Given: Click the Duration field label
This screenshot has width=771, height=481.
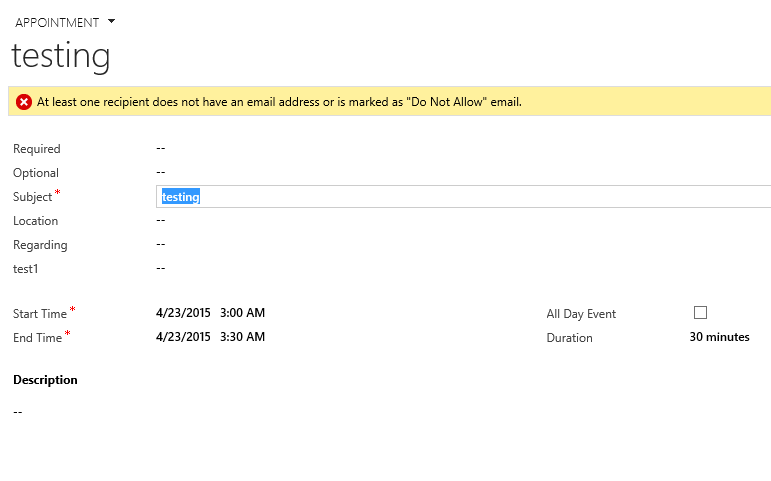Looking at the screenshot, I should [x=569, y=338].
